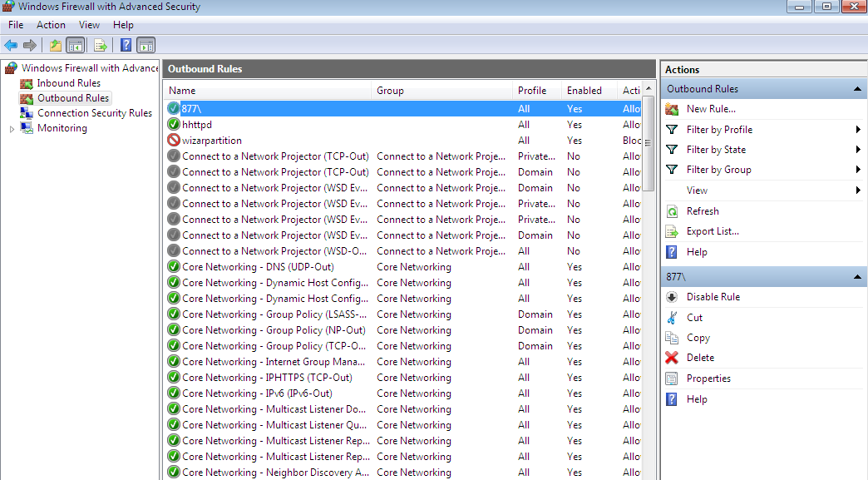
Task: Open the File menu
Action: point(16,25)
